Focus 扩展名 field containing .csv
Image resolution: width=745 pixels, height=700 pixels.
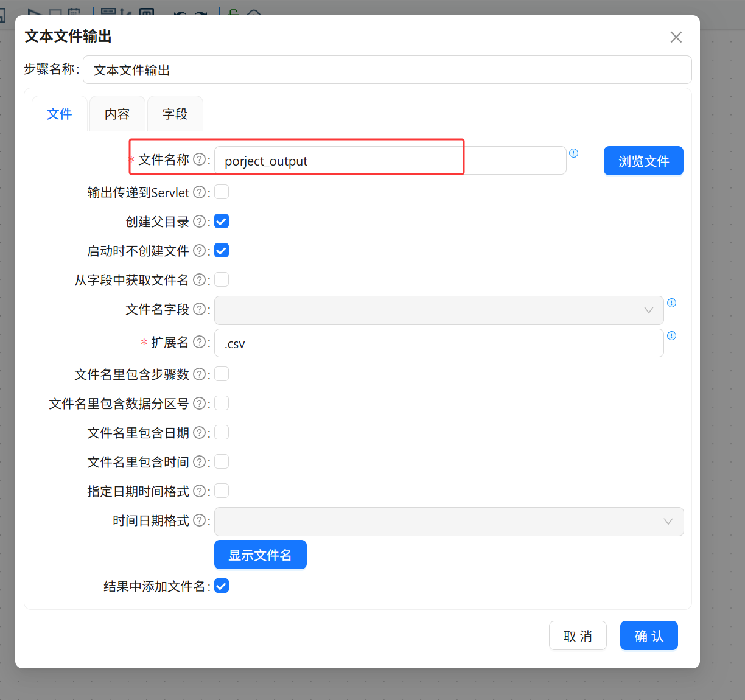[x=439, y=343]
